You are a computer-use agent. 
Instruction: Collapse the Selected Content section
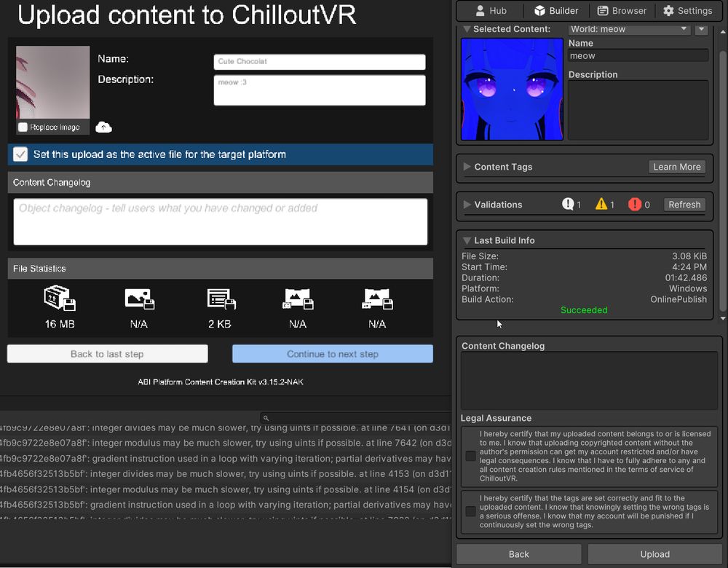467,29
